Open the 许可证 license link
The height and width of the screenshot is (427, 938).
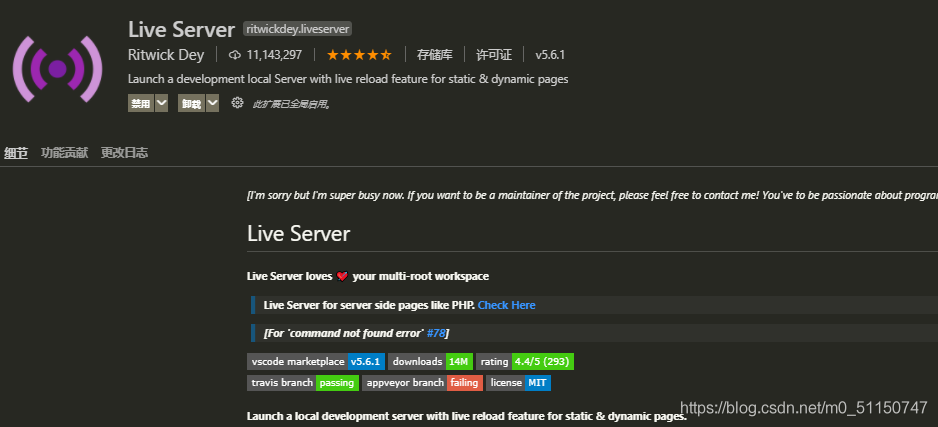[x=494, y=55]
